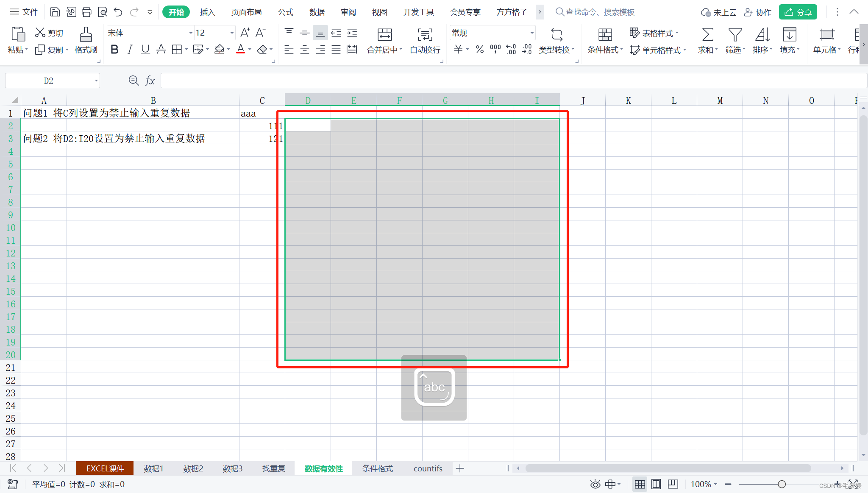Screen dimensions: 868x493
Task: Click the Wrap Text icon
Action: [425, 35]
